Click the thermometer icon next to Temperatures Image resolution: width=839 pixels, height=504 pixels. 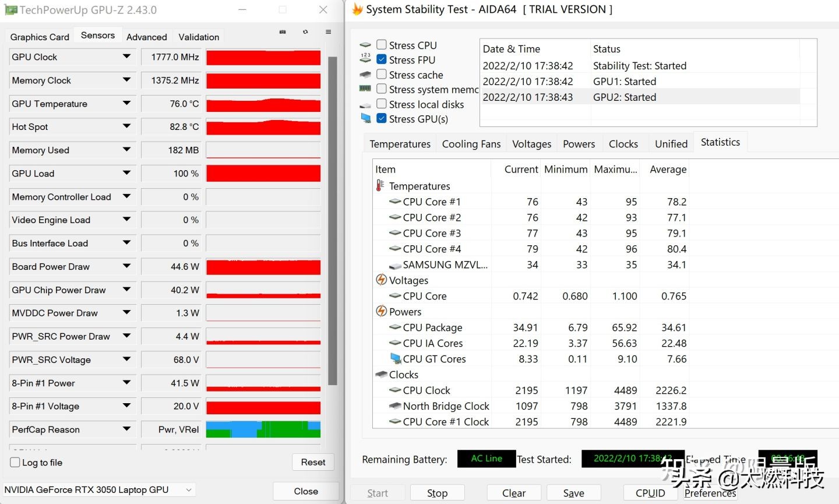coord(380,185)
